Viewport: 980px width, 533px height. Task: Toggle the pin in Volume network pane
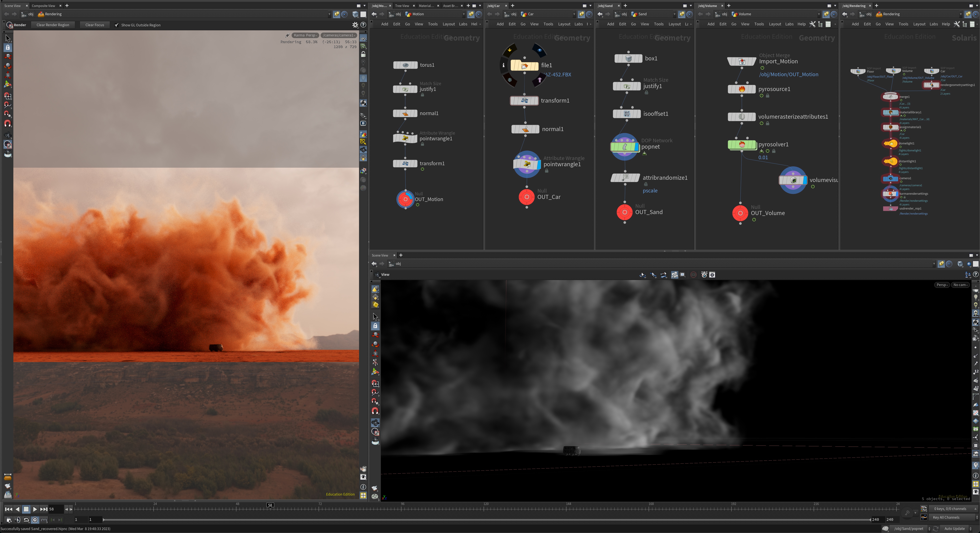826,14
